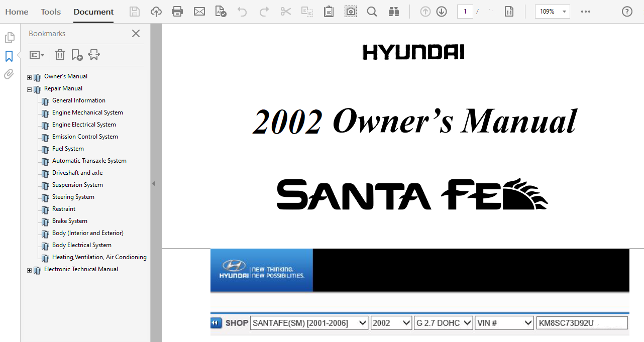Click the upload to cloud icon
Viewport: 644px width, 342px height.
[156, 12]
